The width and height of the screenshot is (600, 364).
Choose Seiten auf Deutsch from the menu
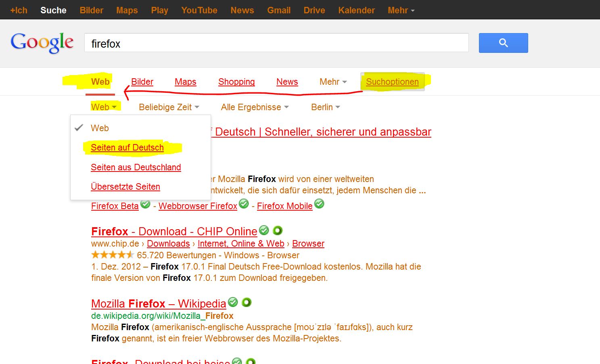[128, 148]
